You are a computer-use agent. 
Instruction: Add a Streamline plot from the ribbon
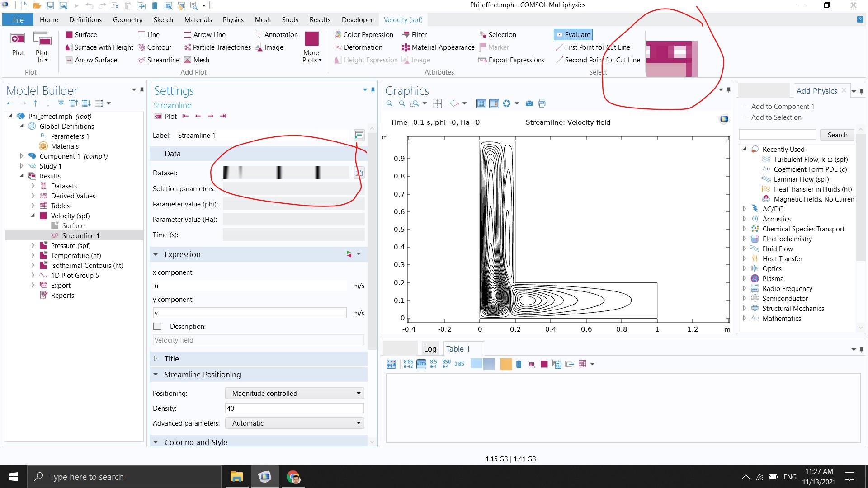[158, 60]
